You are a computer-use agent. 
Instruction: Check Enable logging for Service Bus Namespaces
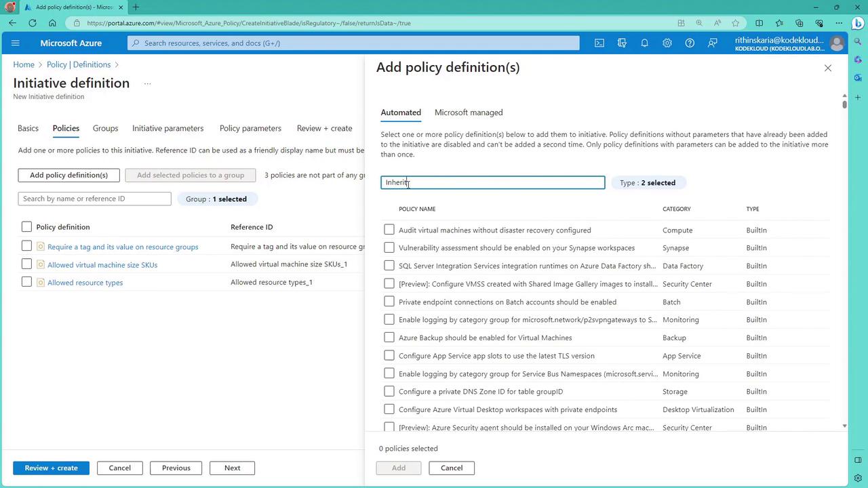coord(389,373)
